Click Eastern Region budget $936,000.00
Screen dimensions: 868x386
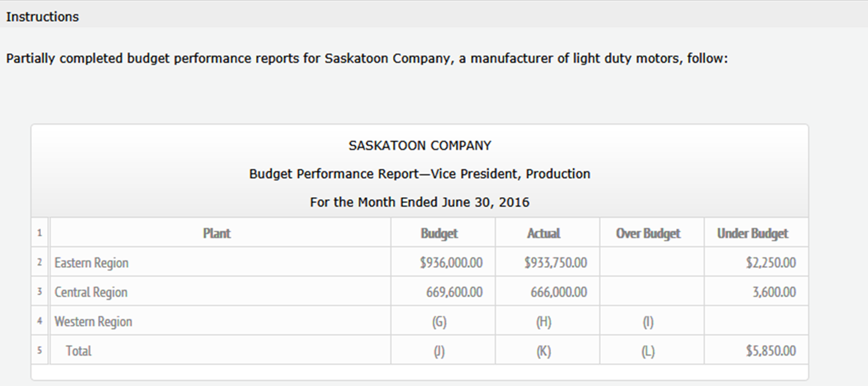point(451,263)
